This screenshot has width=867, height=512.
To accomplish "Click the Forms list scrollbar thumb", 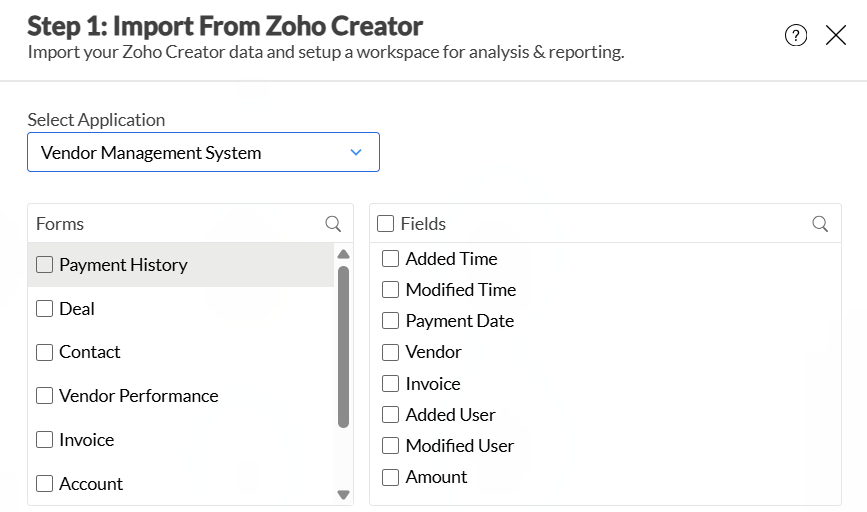I will (x=343, y=347).
